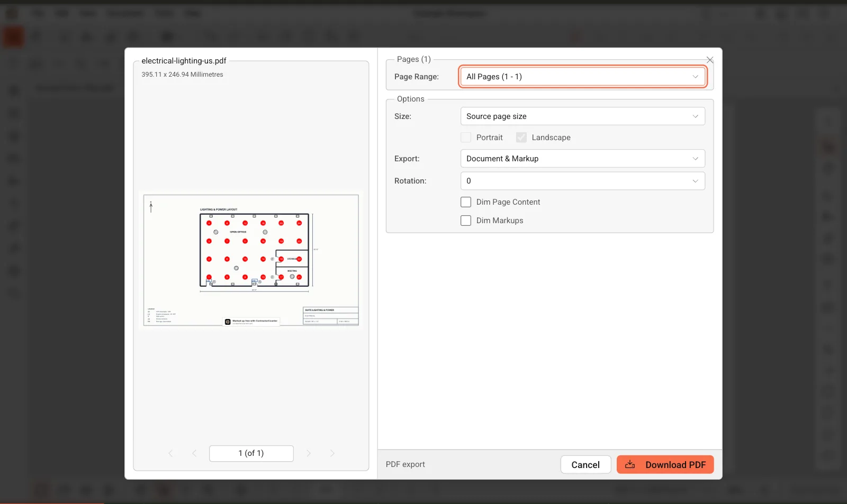Click the lighting layout preview thumbnail

251,260
